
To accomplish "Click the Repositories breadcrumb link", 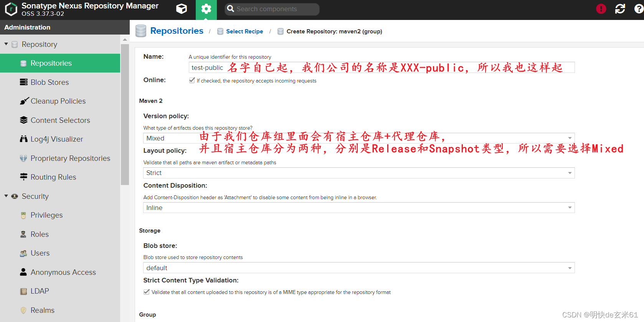I will pyautogui.click(x=177, y=31).
